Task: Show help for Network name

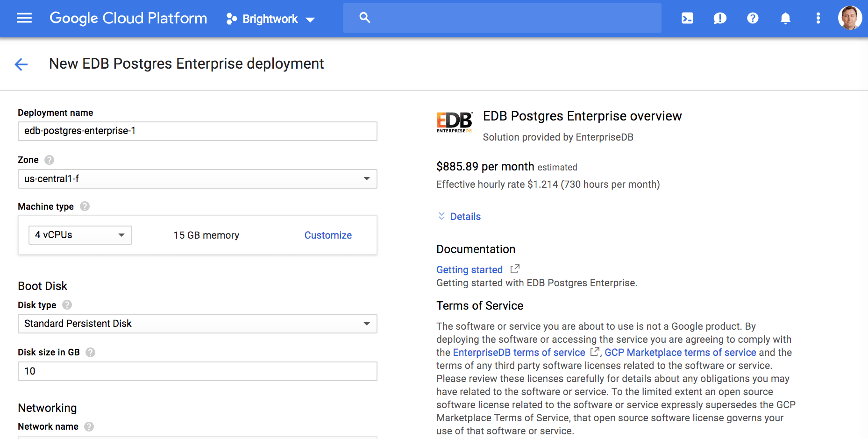Action: pos(89,427)
